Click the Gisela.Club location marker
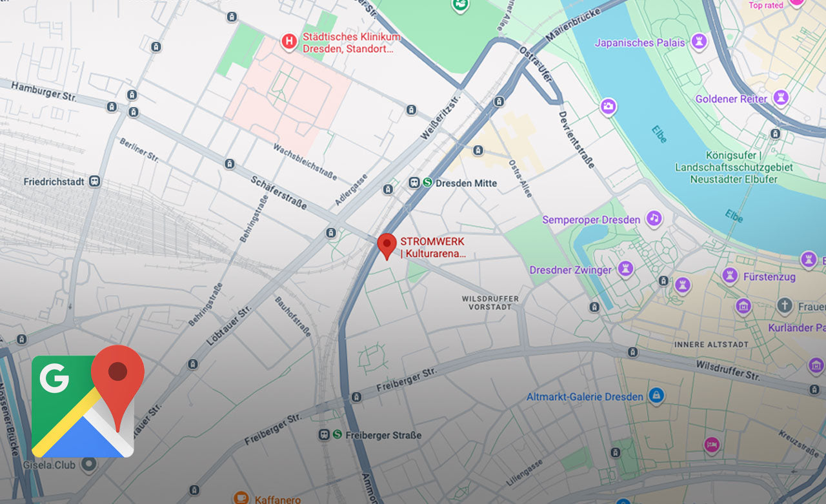Viewport: 826px width, 504px height. tap(88, 464)
